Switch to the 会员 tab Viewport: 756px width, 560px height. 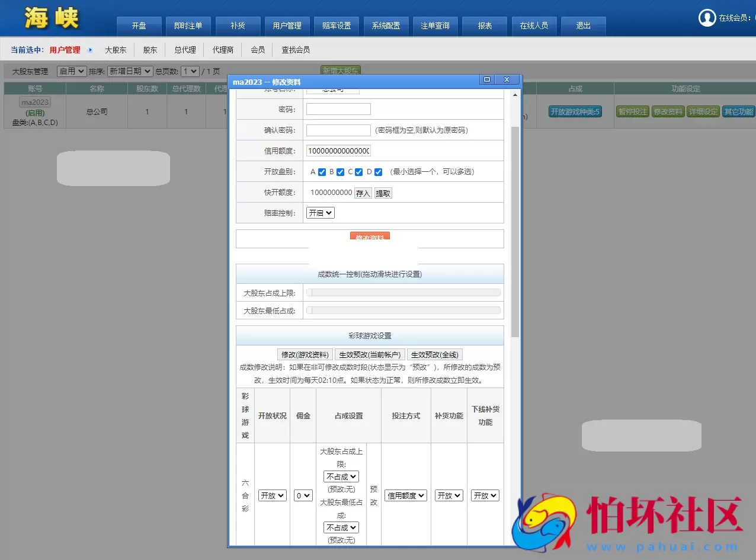[x=257, y=50]
